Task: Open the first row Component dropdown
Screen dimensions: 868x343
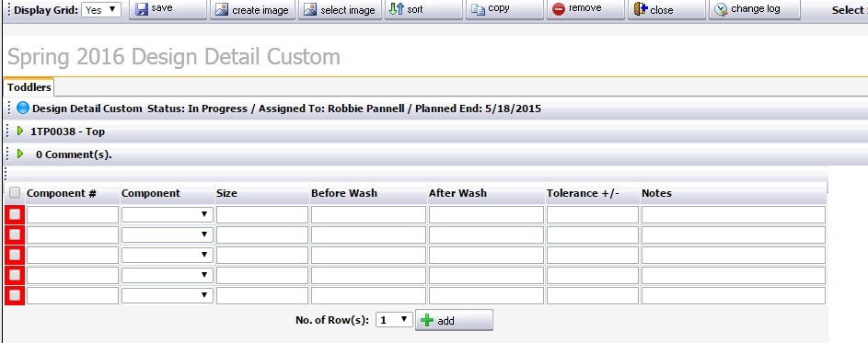Action: click(x=168, y=214)
